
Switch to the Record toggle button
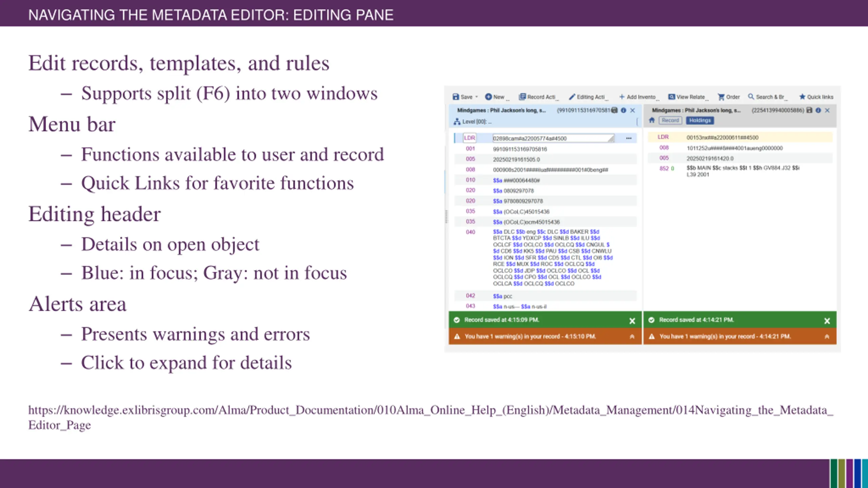click(x=670, y=120)
